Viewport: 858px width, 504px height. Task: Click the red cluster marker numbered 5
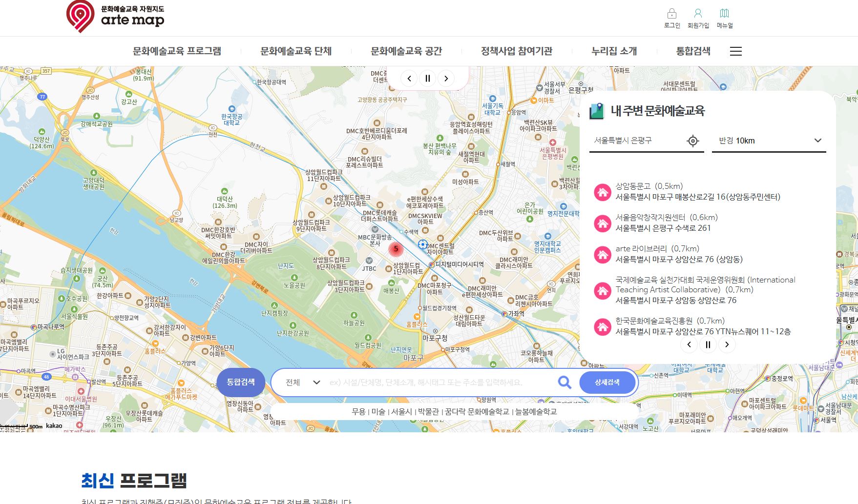point(396,249)
